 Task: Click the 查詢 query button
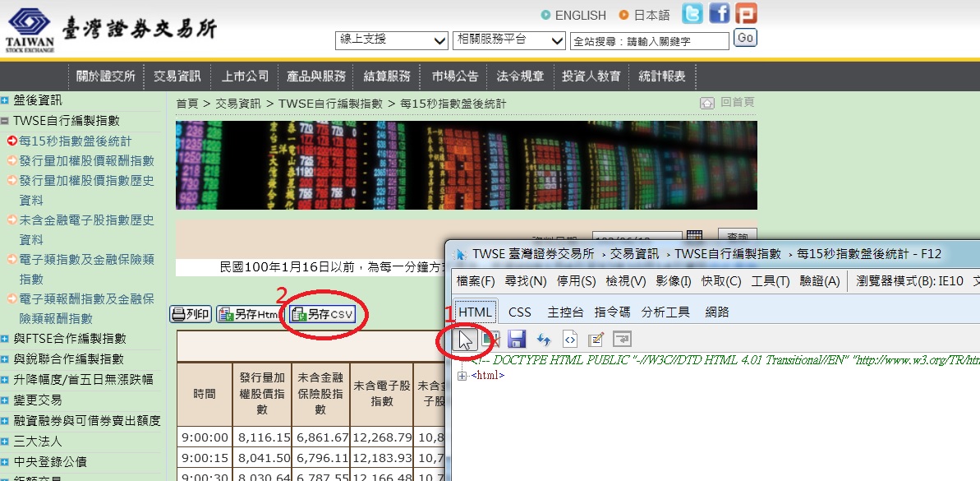tap(737, 237)
